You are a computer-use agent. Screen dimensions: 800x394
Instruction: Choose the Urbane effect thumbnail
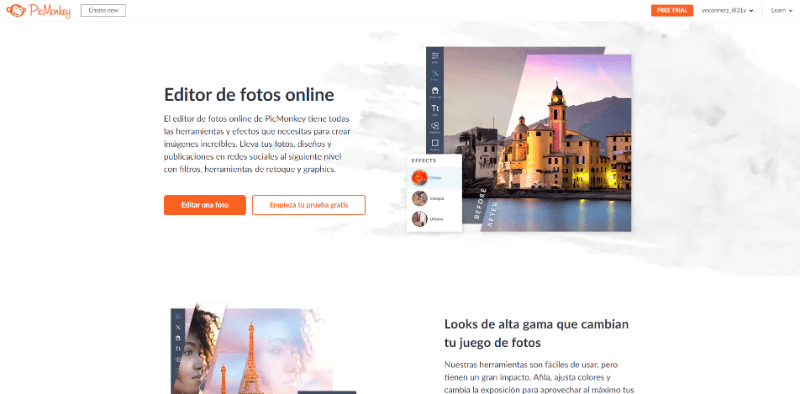tap(419, 219)
